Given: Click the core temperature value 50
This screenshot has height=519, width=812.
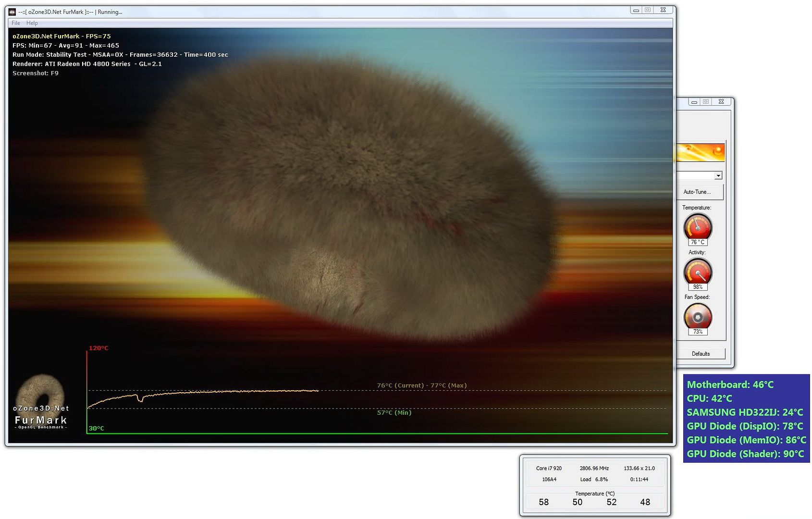Looking at the screenshot, I should click(577, 502).
